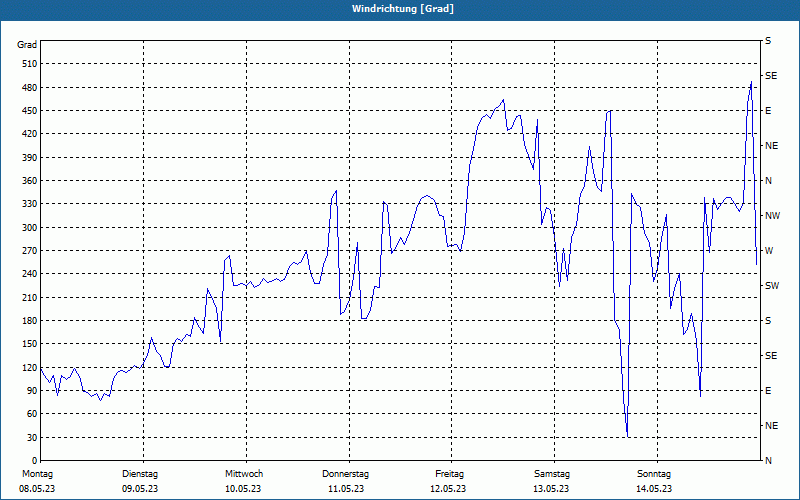
Task: Click the "Sonntag" day label
Action: coord(654,474)
